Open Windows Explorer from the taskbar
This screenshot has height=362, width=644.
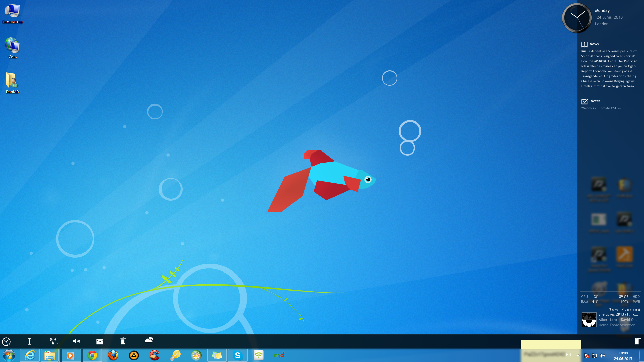click(50, 355)
